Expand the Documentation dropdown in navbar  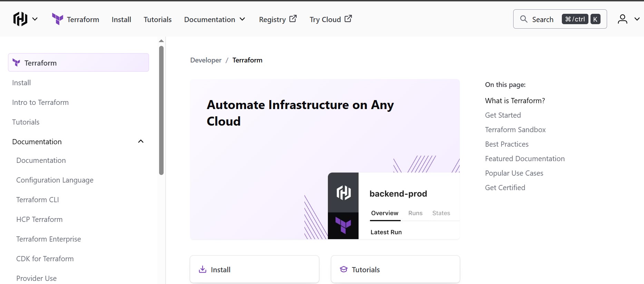tap(215, 19)
